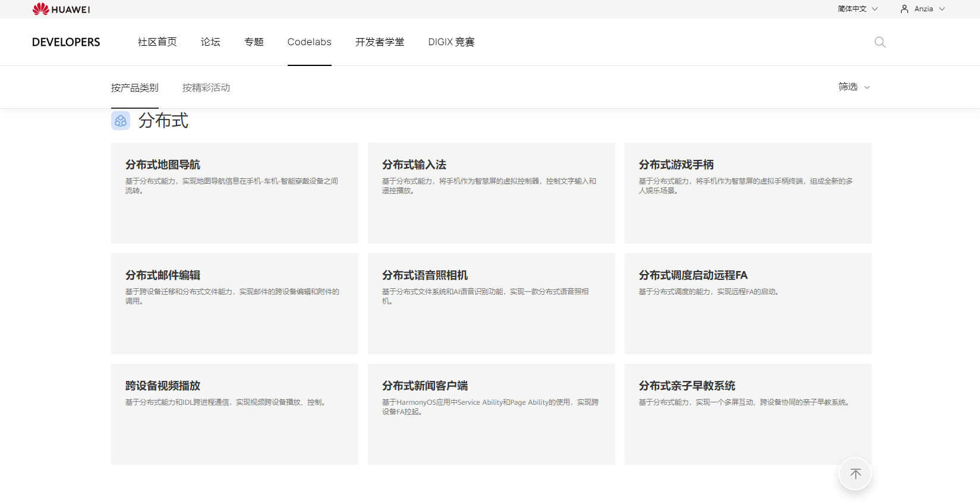Open the 论坛 nav item
This screenshot has height=504, width=980.
click(x=210, y=42)
